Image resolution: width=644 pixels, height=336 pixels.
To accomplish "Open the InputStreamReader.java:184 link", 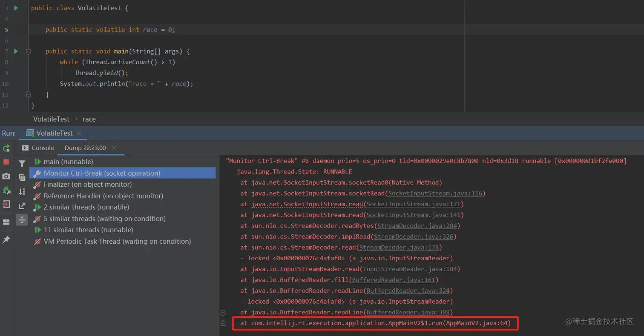I will (x=410, y=269).
